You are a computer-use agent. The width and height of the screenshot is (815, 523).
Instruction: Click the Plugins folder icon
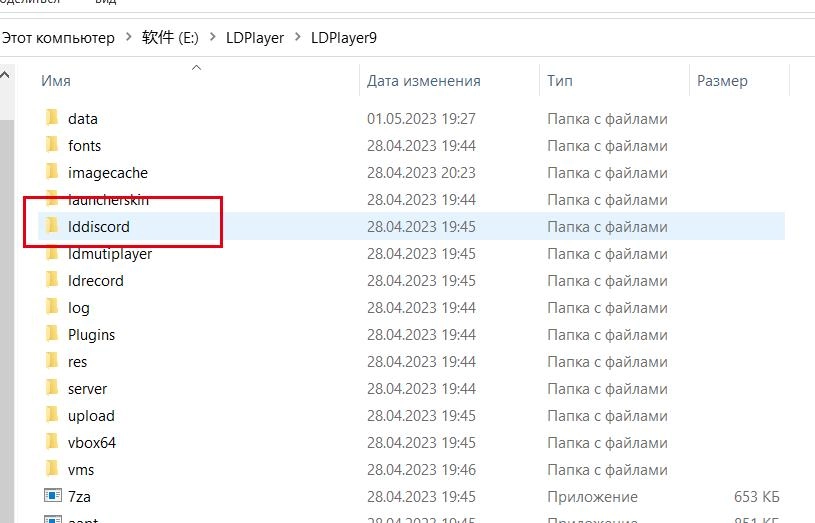point(53,335)
